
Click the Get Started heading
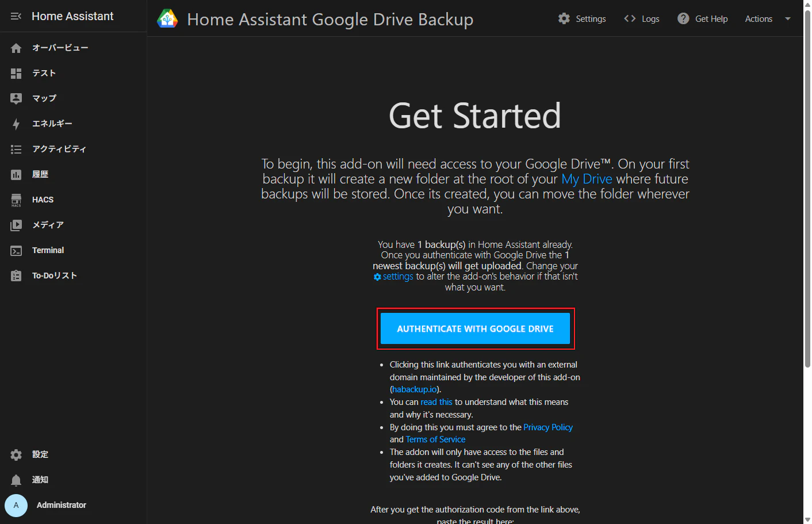point(475,116)
